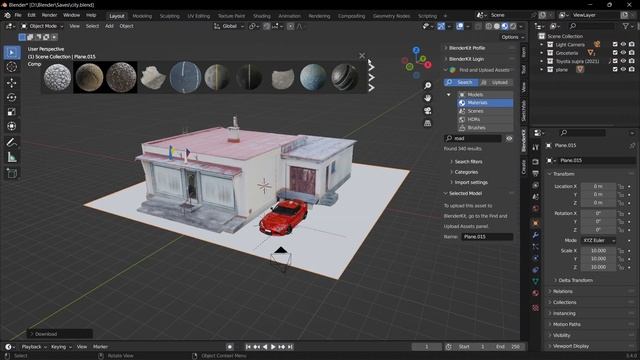Open the Options dropdown in viewport header
The image size is (640, 360).
tap(512, 37)
